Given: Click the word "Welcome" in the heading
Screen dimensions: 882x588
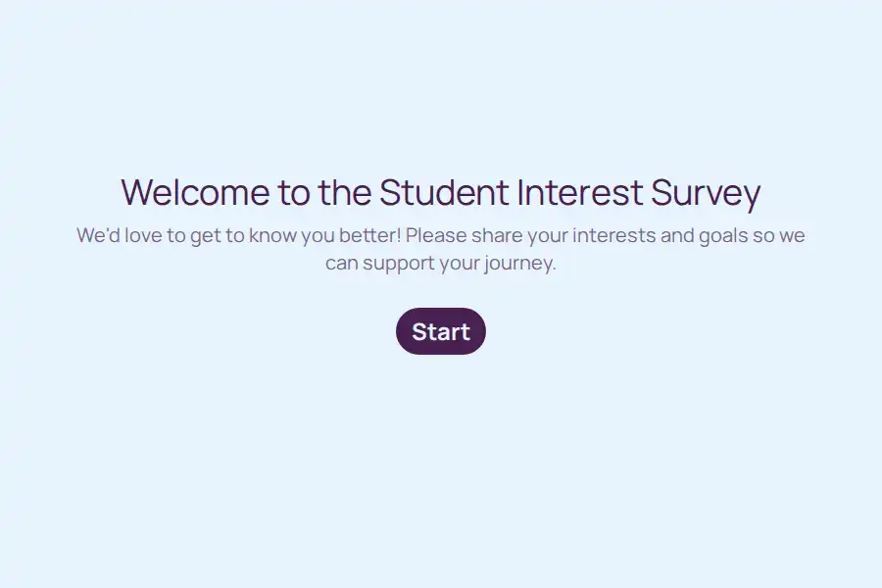Looking at the screenshot, I should click(x=196, y=192).
